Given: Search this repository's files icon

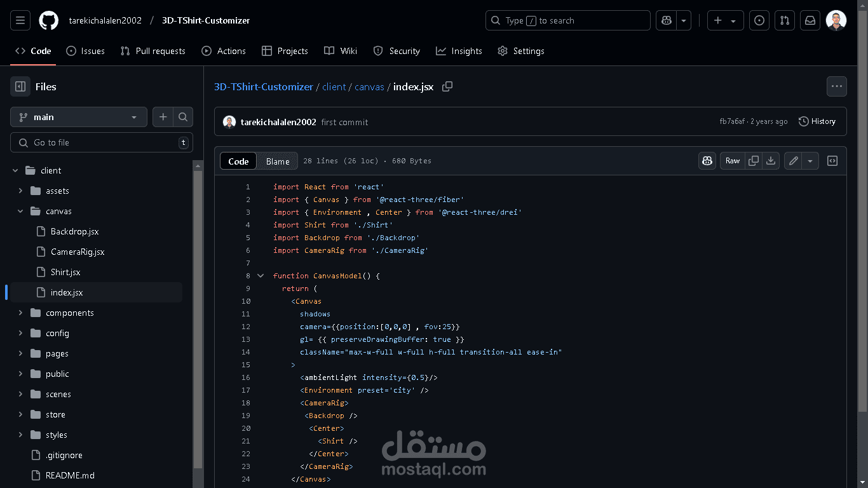Looking at the screenshot, I should pos(183,117).
